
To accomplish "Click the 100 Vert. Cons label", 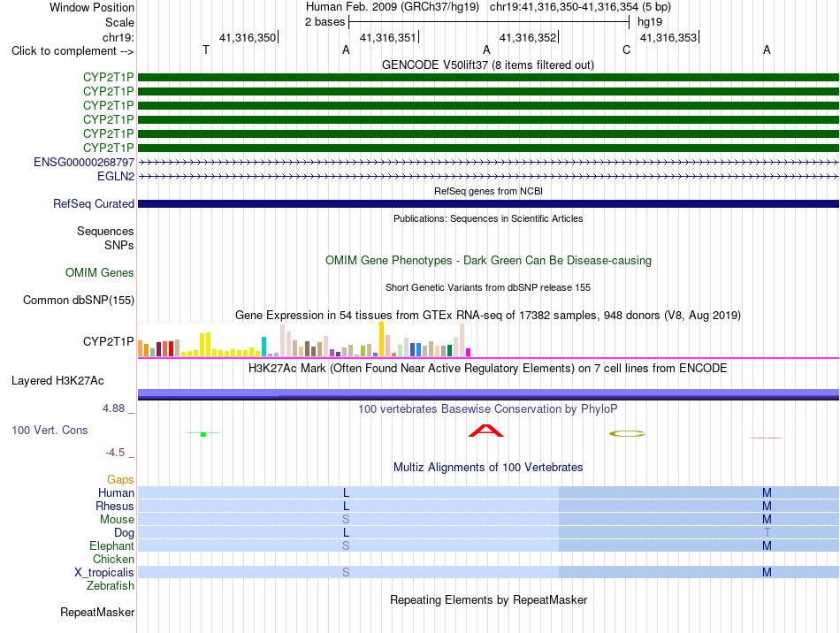I will [x=50, y=430].
